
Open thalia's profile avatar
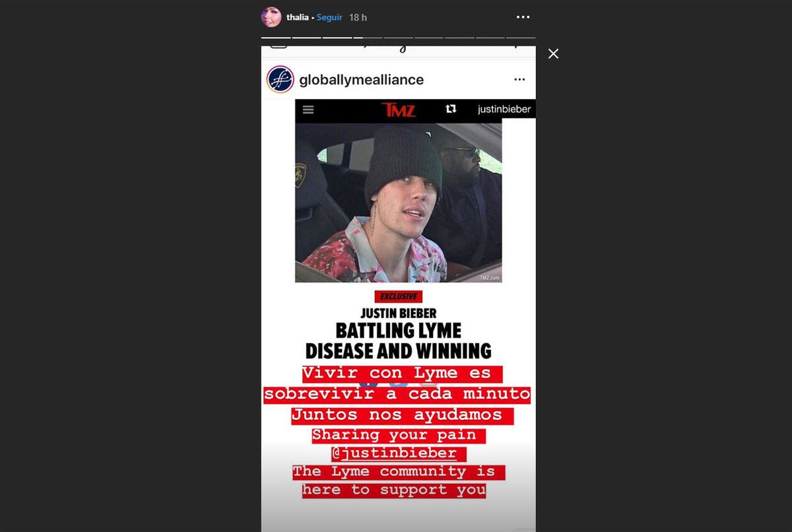[x=271, y=17]
